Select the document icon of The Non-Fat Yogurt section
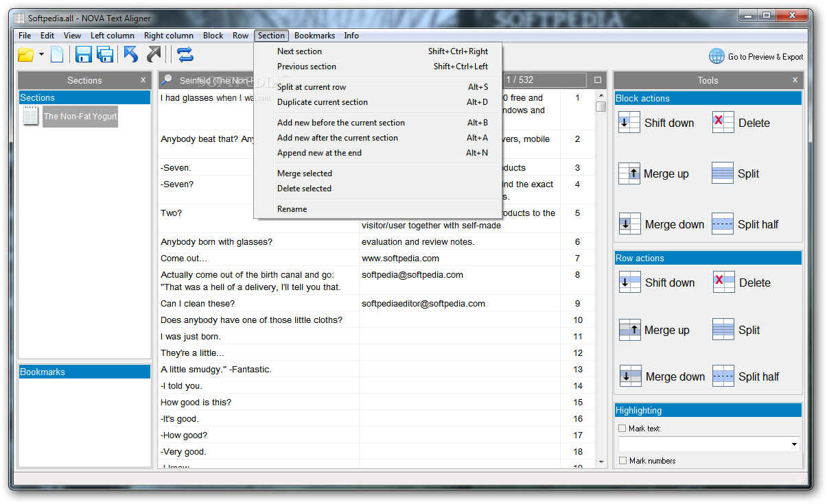Screen dimensions: 827x504 point(31,116)
